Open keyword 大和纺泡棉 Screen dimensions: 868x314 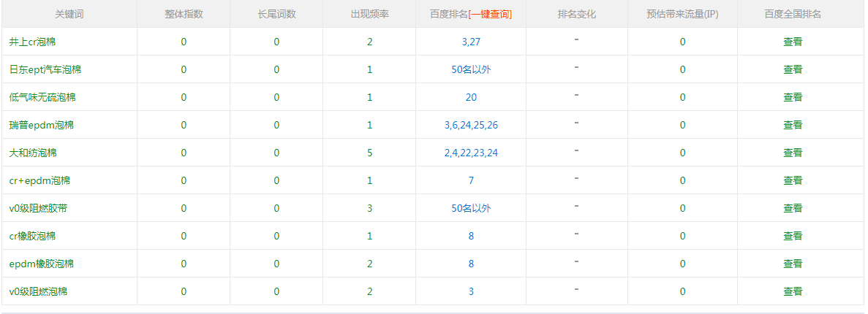(33, 153)
